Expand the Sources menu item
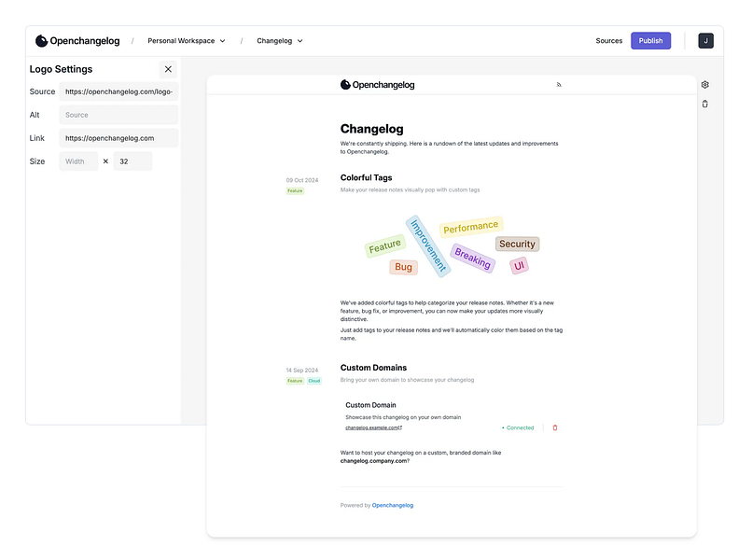This screenshot has width=752, height=560. 609,40
